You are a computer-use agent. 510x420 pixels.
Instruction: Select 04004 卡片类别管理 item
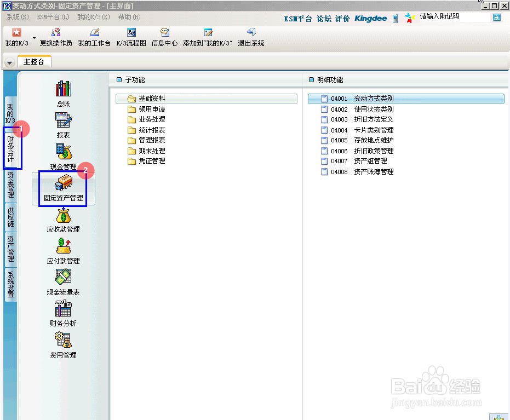357,130
